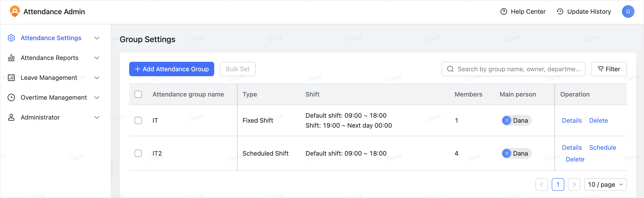The image size is (644, 198).
Task: Click the Dana avatar in the top bar
Action: (x=628, y=11)
